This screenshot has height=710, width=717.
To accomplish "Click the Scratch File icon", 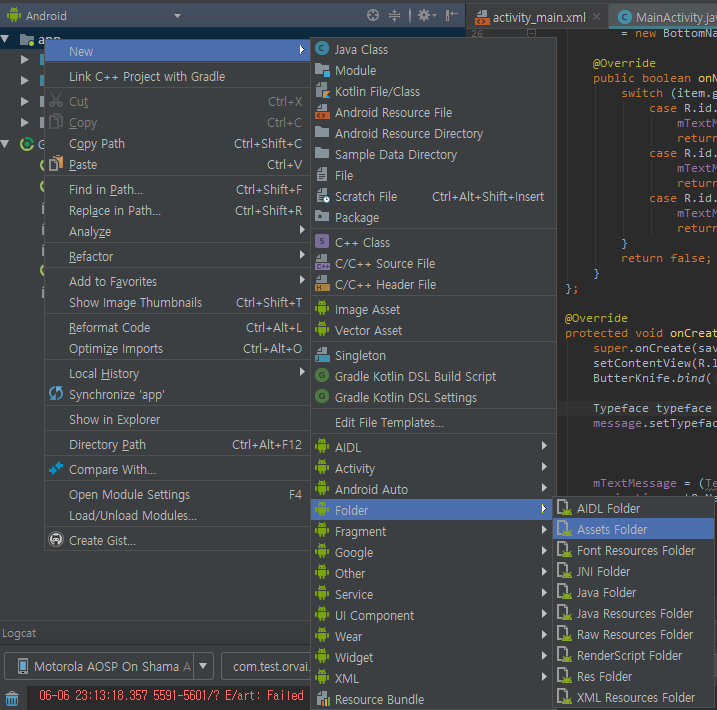I will coord(322,196).
